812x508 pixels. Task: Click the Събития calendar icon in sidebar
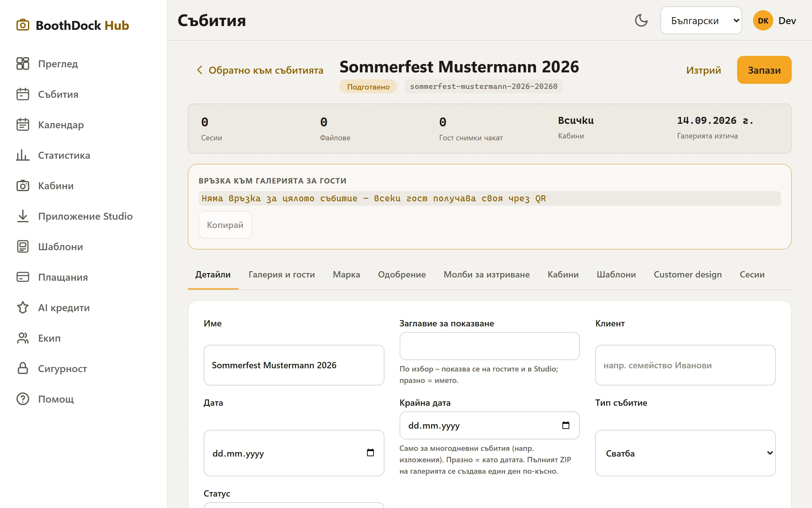pyautogui.click(x=23, y=94)
